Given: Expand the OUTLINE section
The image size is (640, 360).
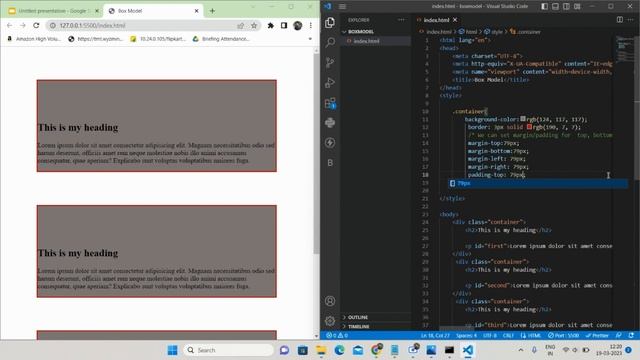Looking at the screenshot, I should click(358, 317).
